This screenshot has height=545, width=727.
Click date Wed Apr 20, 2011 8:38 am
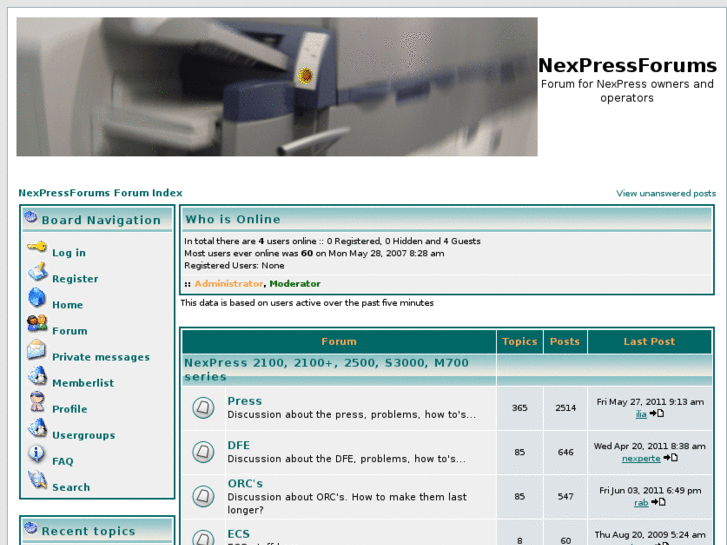point(650,446)
